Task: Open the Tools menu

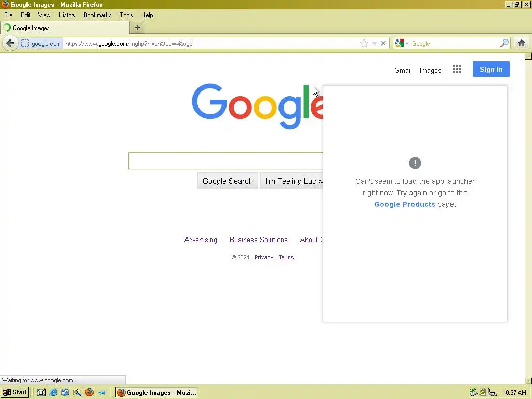Action: pyautogui.click(x=126, y=15)
